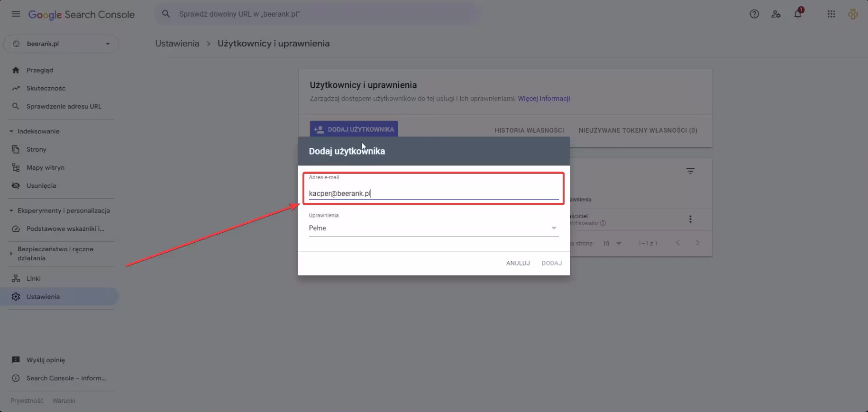
Task: Click the account avatar icon
Action: click(853, 14)
